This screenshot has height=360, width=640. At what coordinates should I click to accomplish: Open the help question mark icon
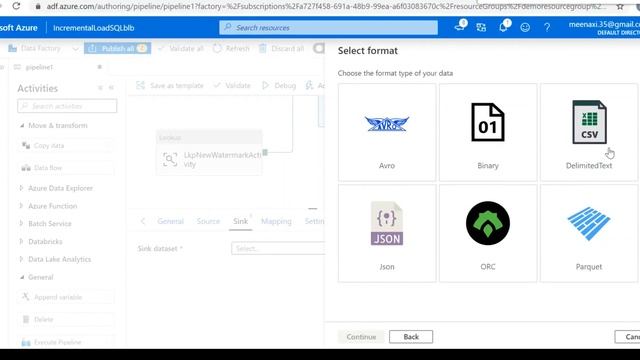pyautogui.click(x=547, y=27)
